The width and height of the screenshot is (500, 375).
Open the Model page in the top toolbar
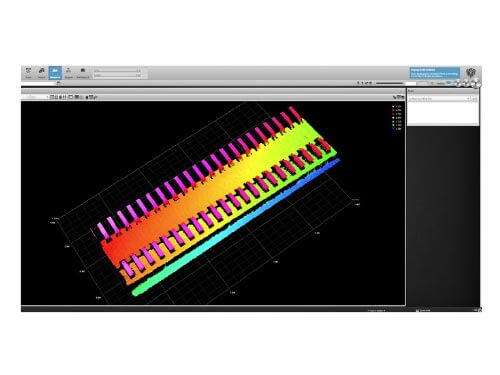pos(42,73)
